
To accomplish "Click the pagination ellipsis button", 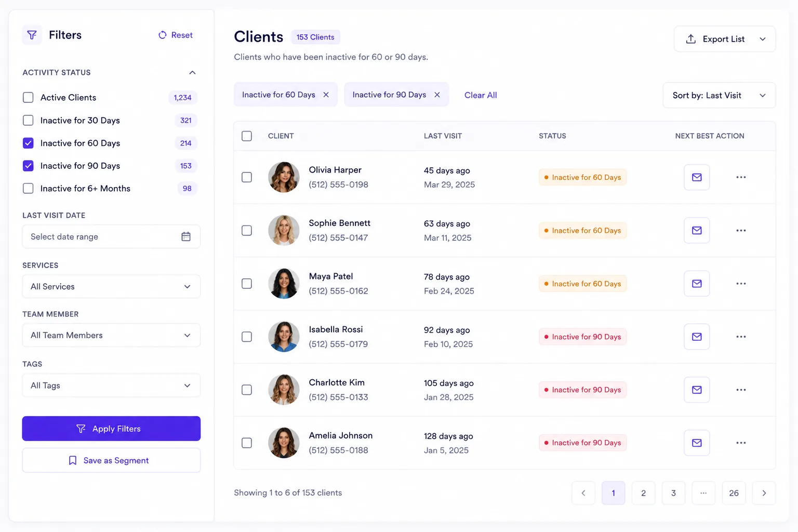I will pos(703,493).
